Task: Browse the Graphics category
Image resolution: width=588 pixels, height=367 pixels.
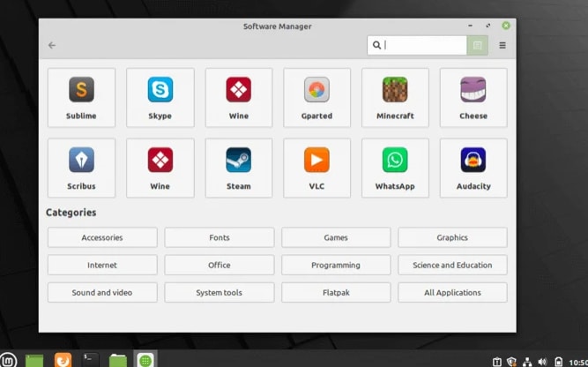Action: click(452, 237)
